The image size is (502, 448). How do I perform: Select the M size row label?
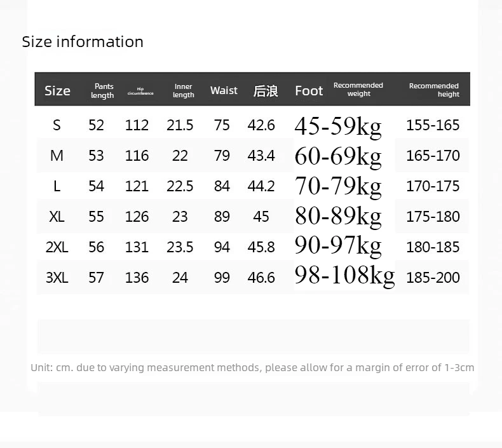click(x=57, y=156)
